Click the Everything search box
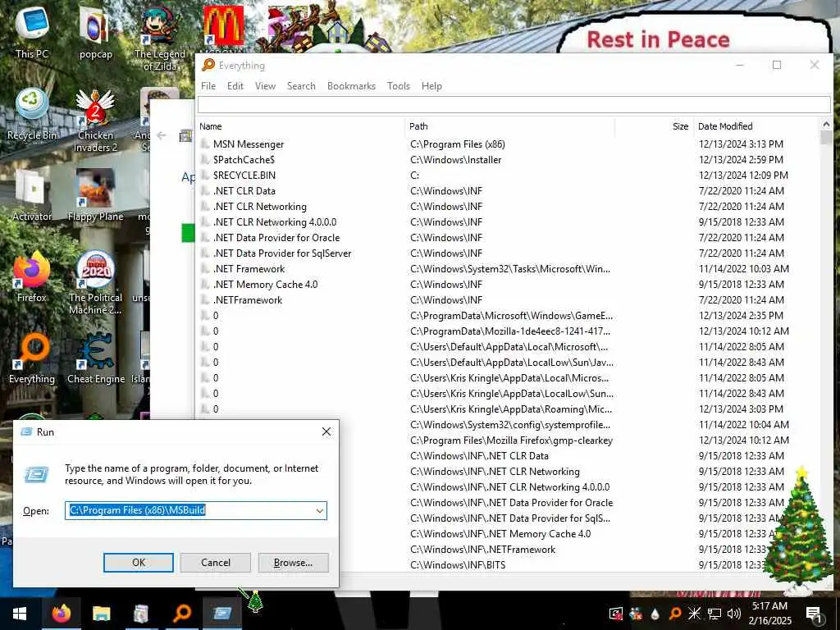Screen dimensions: 840x630 point(514,104)
